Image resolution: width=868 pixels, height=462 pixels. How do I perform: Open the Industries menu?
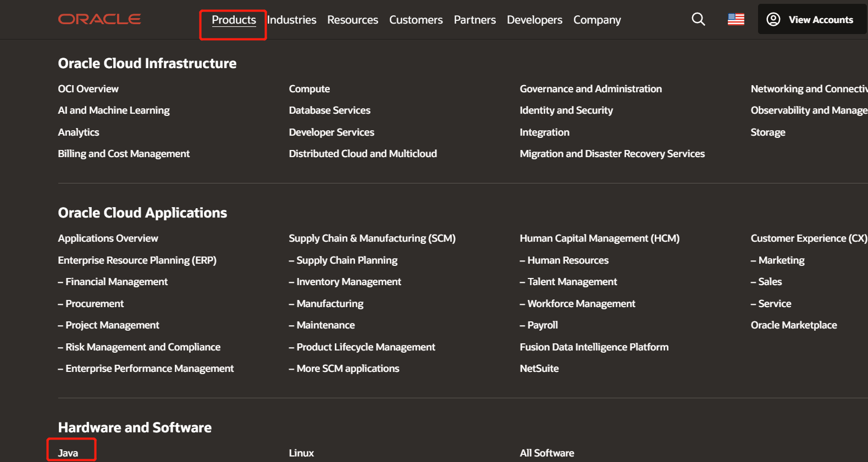291,20
